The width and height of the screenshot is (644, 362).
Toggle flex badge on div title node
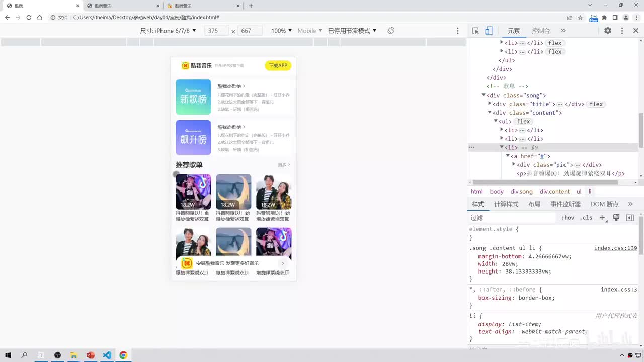click(596, 104)
